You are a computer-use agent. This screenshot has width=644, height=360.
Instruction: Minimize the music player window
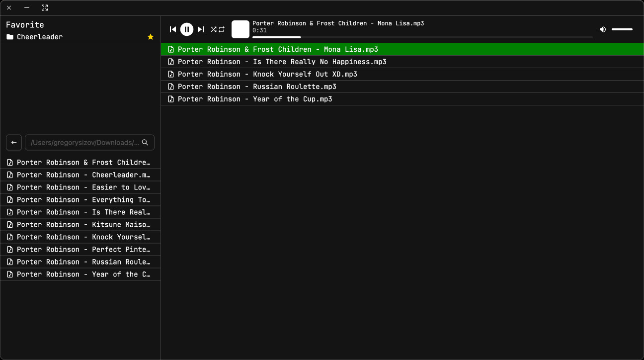27,8
